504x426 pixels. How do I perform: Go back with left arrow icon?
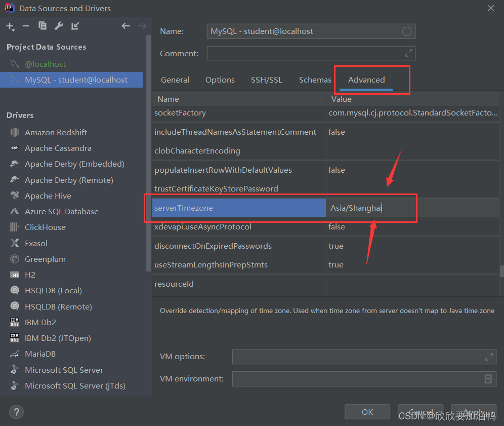pos(125,26)
